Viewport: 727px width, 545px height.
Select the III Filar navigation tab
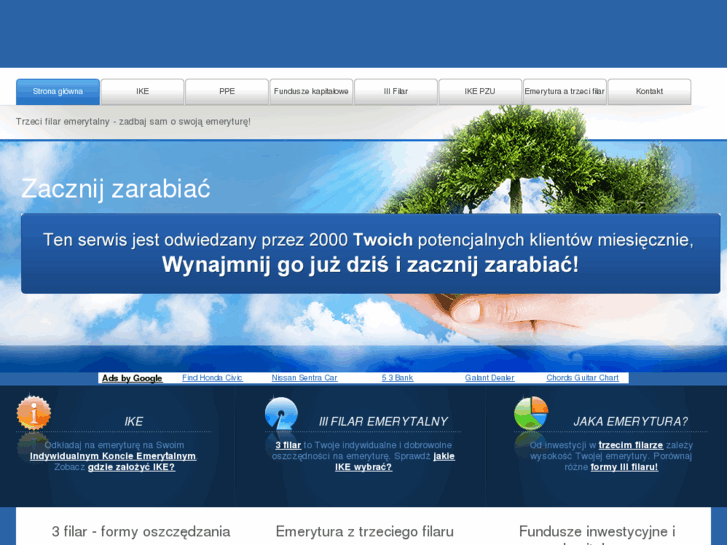click(x=396, y=92)
